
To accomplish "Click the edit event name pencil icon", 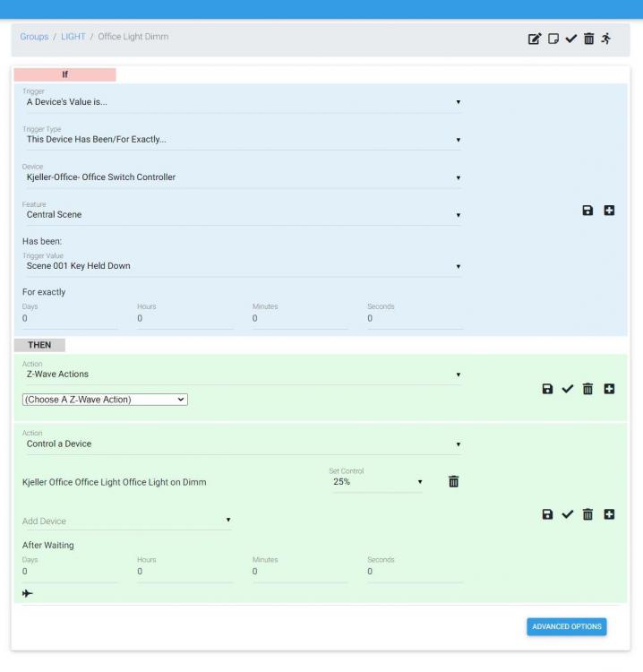I will click(535, 39).
